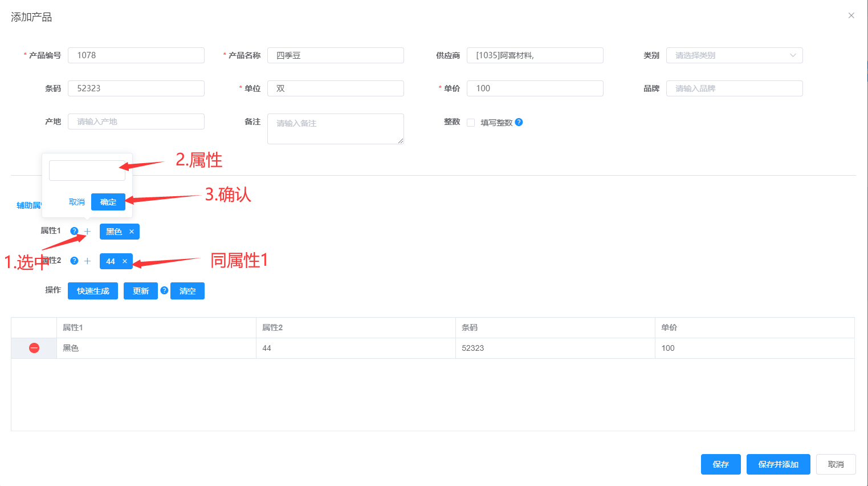The height and width of the screenshot is (486, 868).
Task: Click the help icon next to 填写整数
Action: pos(519,122)
